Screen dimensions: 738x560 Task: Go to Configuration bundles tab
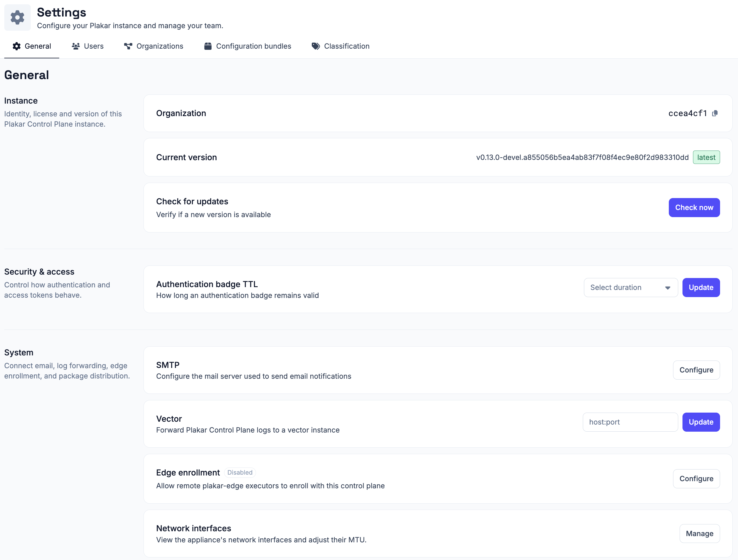(247, 46)
